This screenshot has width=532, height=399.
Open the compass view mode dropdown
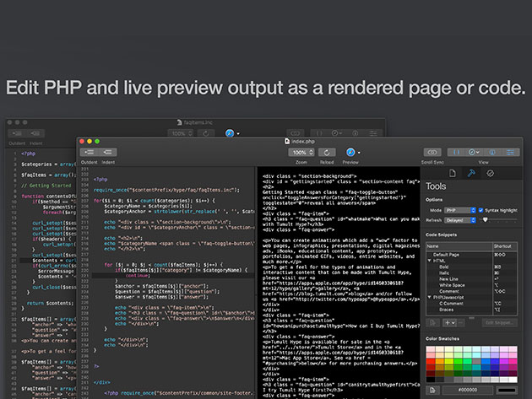click(474, 153)
